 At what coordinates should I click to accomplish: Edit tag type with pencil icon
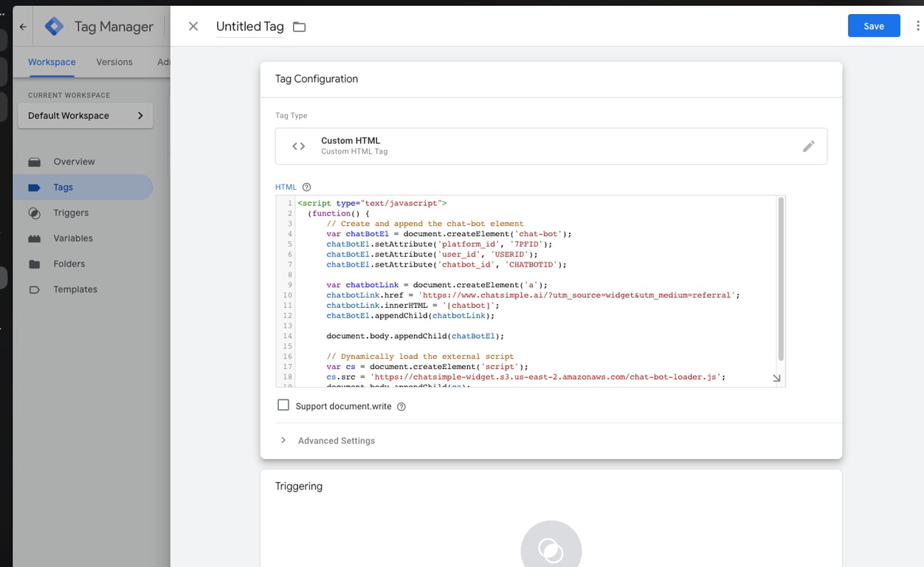(809, 146)
